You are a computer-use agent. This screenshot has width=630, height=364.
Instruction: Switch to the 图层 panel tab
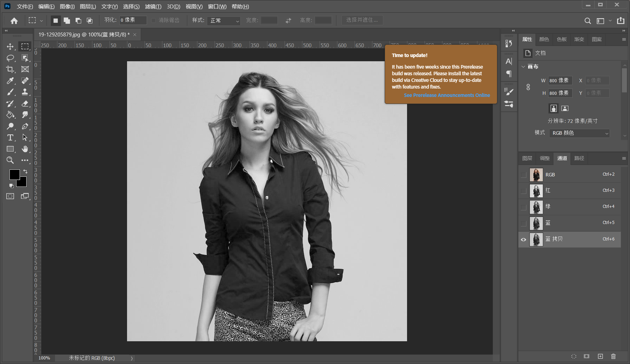(527, 158)
